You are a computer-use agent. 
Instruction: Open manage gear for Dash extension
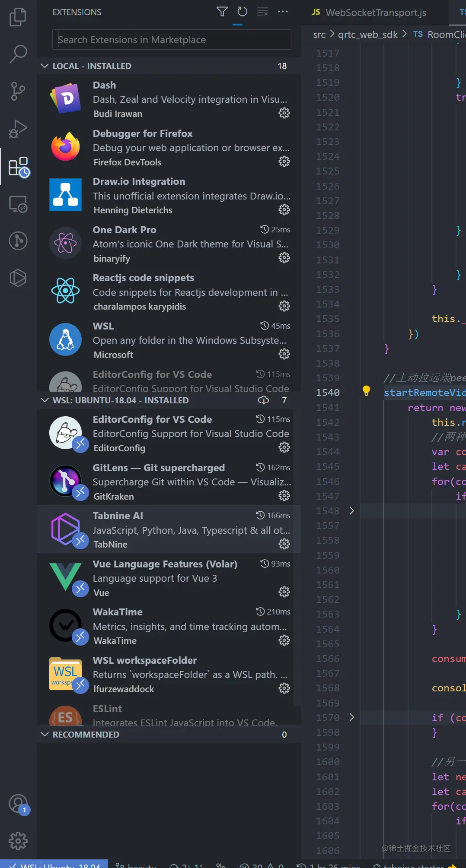[x=284, y=113]
